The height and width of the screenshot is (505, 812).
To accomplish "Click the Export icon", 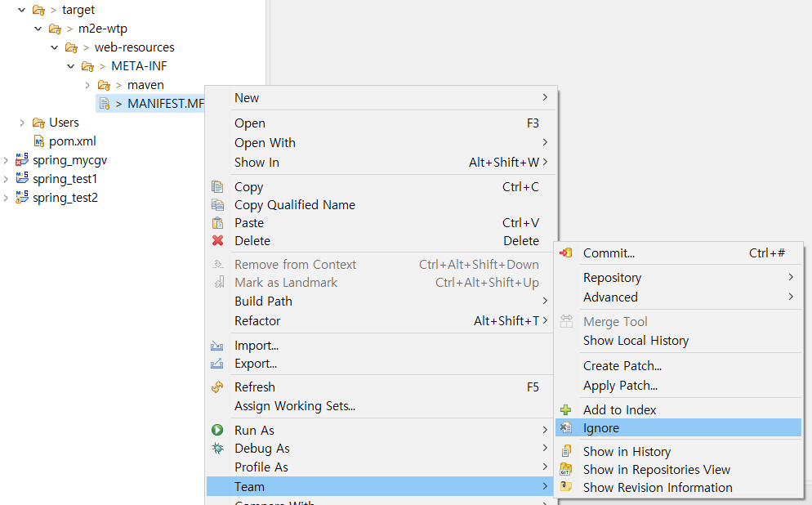I will 218,363.
